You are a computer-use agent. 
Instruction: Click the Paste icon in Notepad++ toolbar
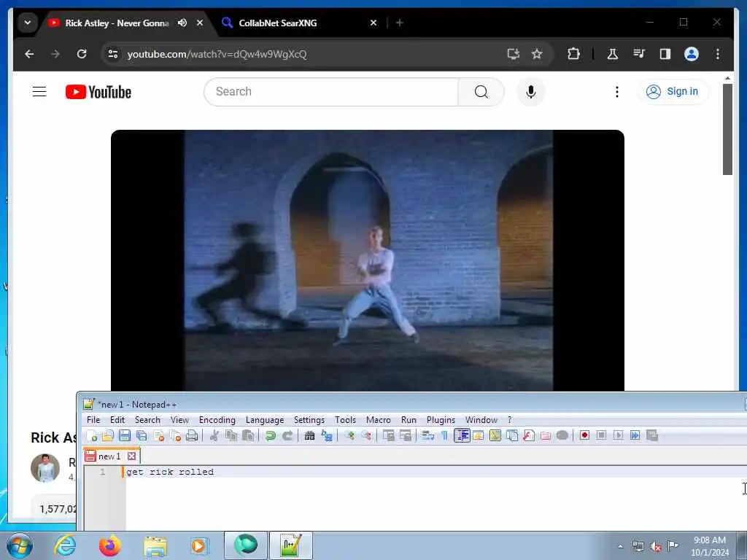click(x=248, y=435)
